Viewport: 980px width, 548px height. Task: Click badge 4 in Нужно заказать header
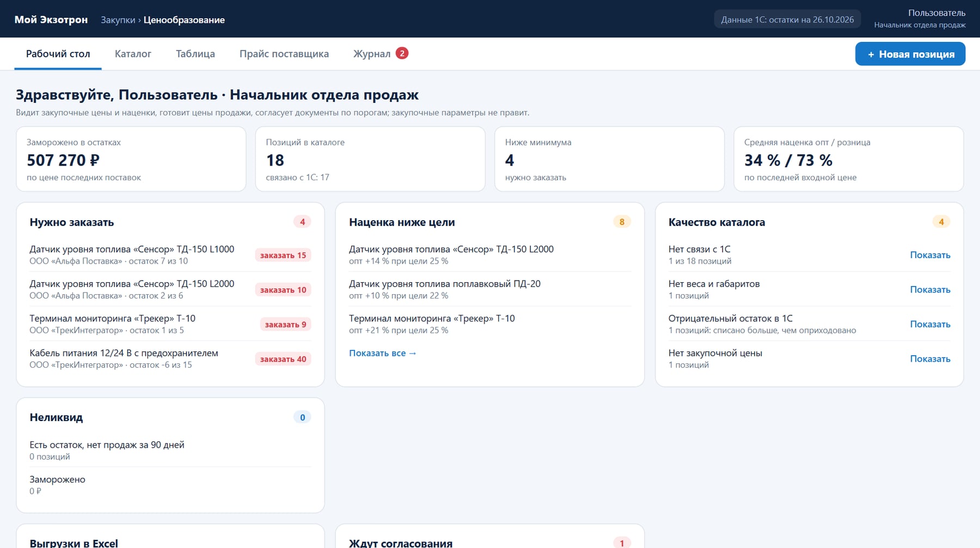(303, 222)
